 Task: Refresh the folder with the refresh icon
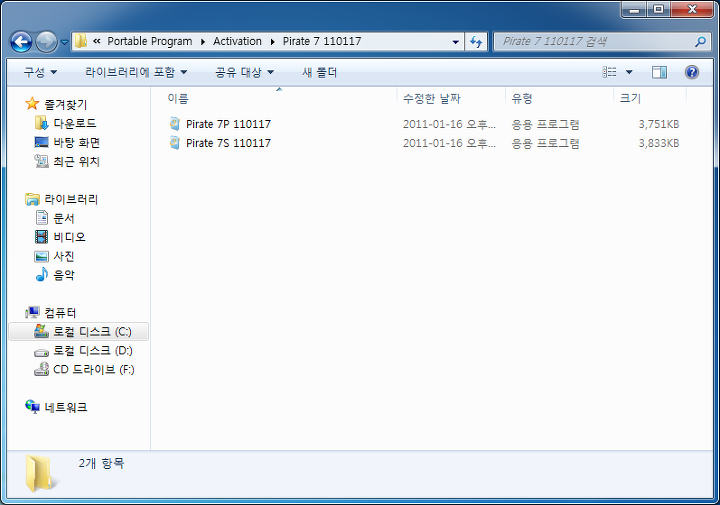476,42
